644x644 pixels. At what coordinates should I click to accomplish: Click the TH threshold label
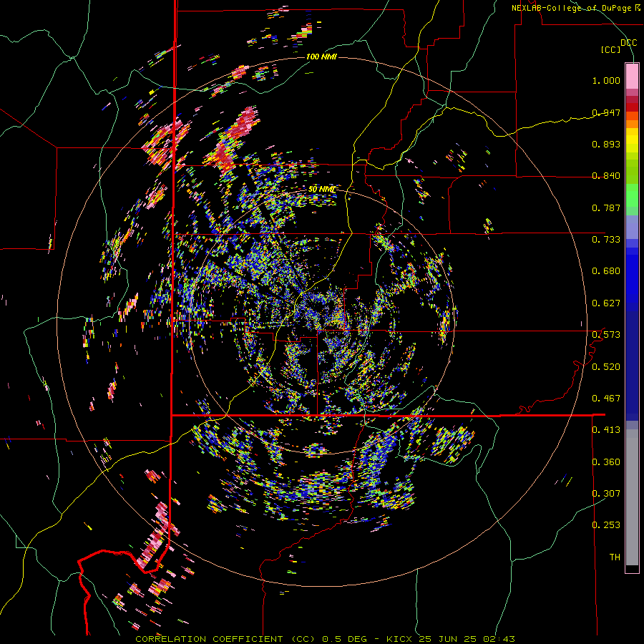click(615, 557)
